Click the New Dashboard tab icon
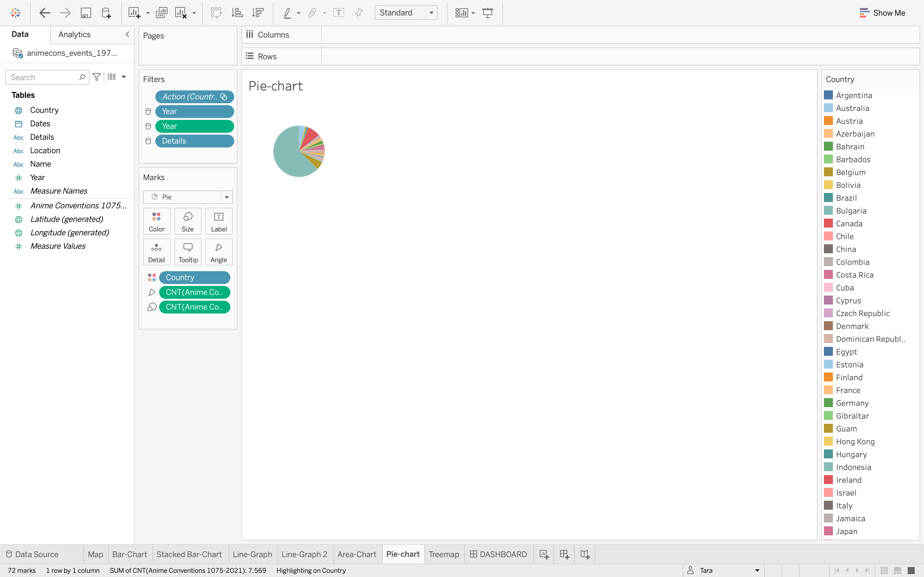 point(564,554)
